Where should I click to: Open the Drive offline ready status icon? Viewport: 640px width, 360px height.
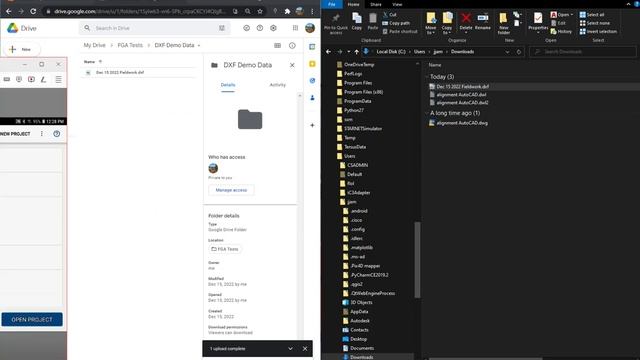(246, 28)
